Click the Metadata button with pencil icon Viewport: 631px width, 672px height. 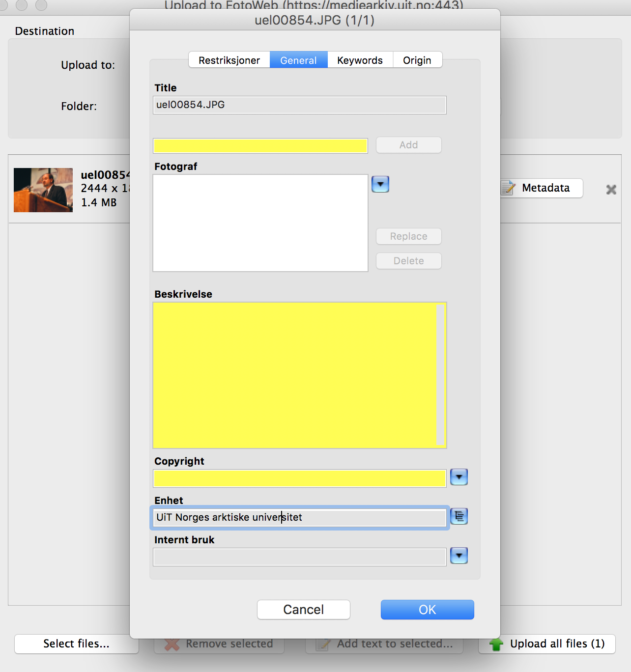tap(542, 188)
